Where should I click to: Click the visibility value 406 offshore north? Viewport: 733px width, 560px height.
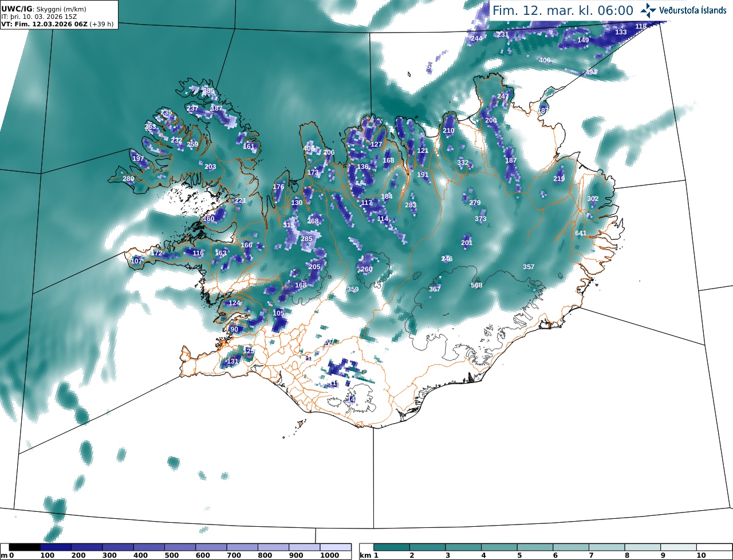tap(545, 60)
